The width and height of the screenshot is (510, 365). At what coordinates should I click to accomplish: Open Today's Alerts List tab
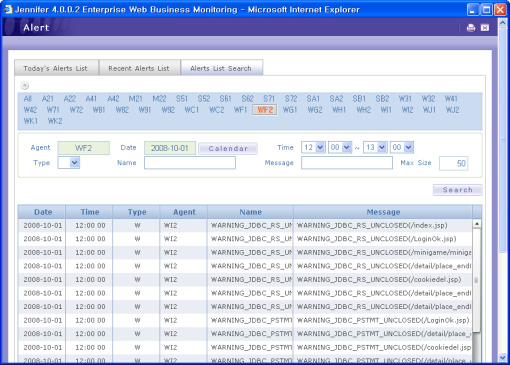pyautogui.click(x=55, y=68)
